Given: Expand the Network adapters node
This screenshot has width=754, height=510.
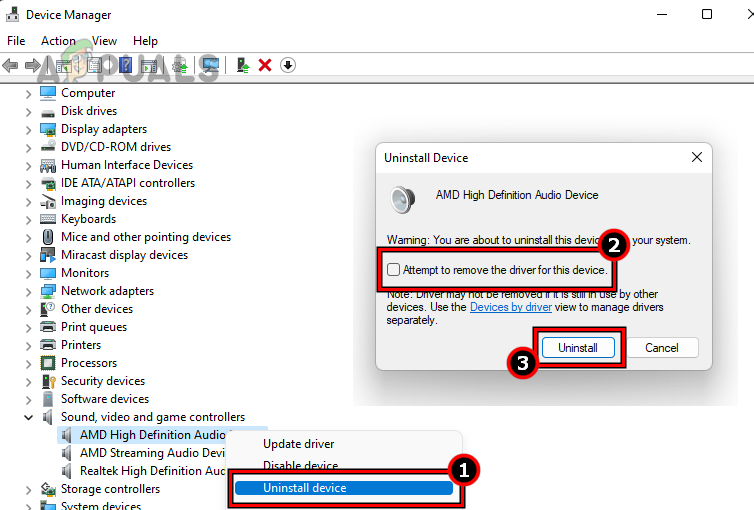Looking at the screenshot, I should (28, 292).
